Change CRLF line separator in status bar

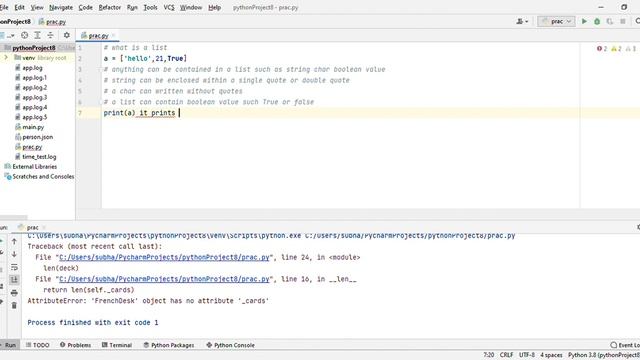pyautogui.click(x=507, y=355)
